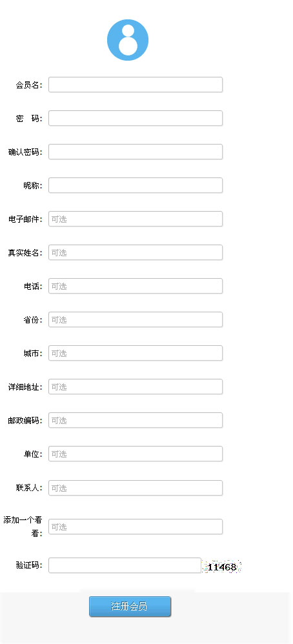Focus the 联系人 text box

click(x=136, y=488)
